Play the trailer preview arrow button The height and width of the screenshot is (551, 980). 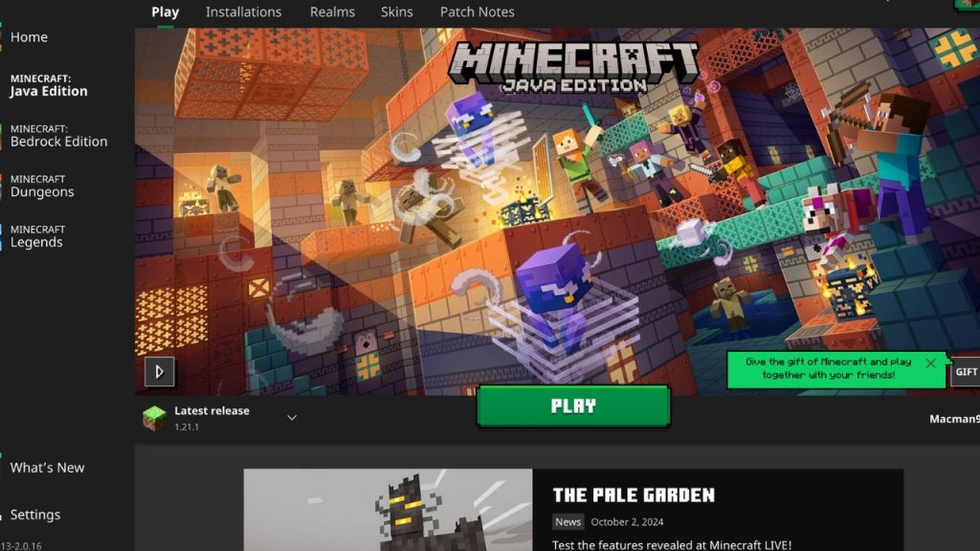160,371
